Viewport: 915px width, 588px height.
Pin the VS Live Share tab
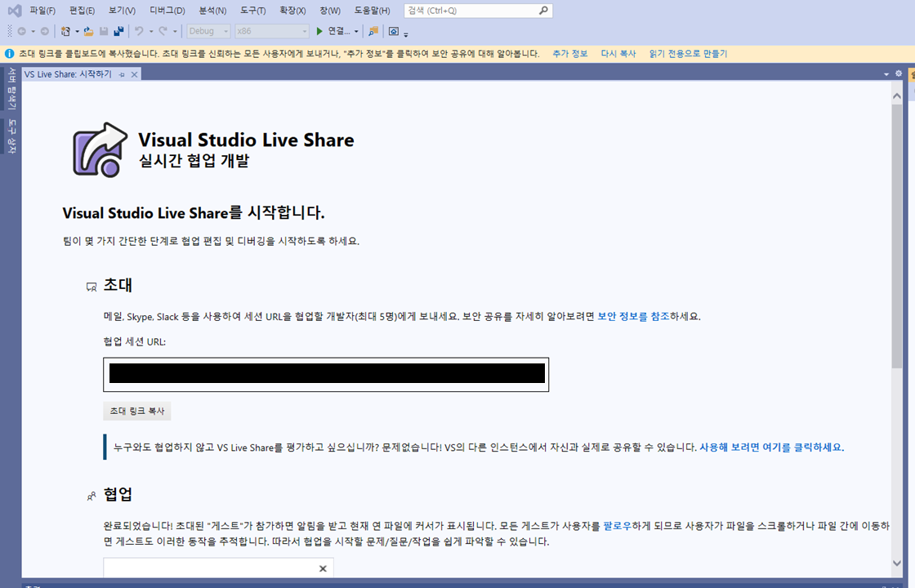tap(122, 74)
